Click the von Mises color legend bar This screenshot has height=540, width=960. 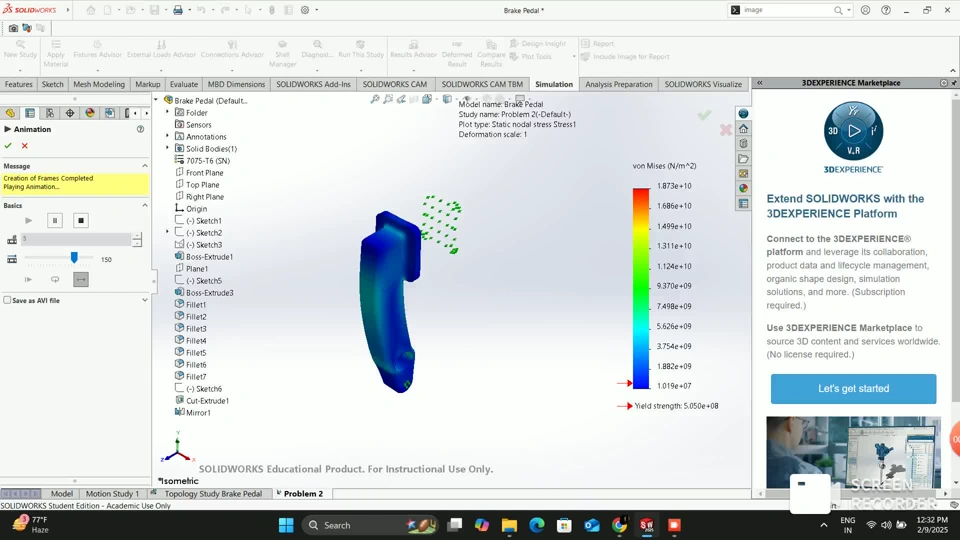point(641,288)
